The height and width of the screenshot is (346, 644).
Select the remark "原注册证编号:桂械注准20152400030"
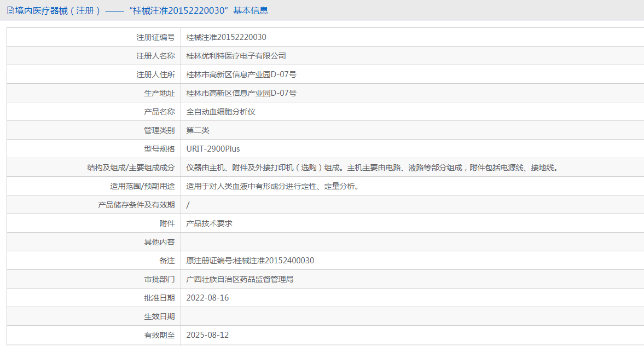click(250, 261)
